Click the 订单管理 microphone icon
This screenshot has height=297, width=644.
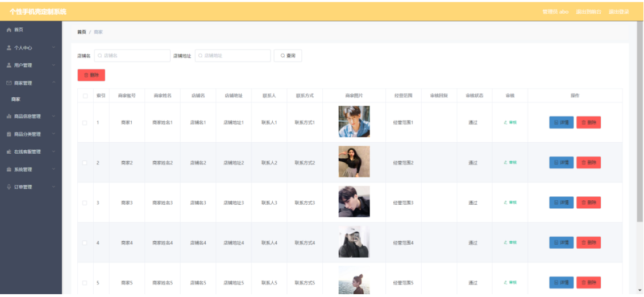pyautogui.click(x=9, y=187)
